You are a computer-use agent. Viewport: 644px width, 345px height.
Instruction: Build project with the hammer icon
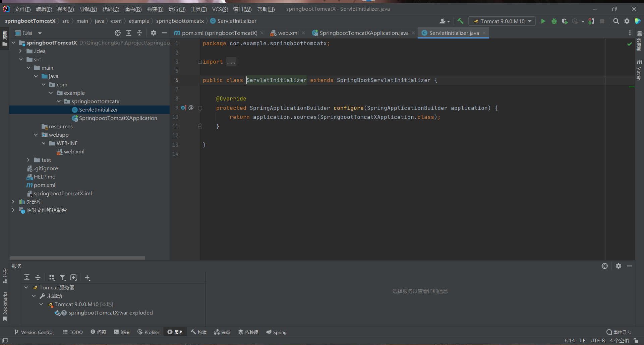[461, 21]
